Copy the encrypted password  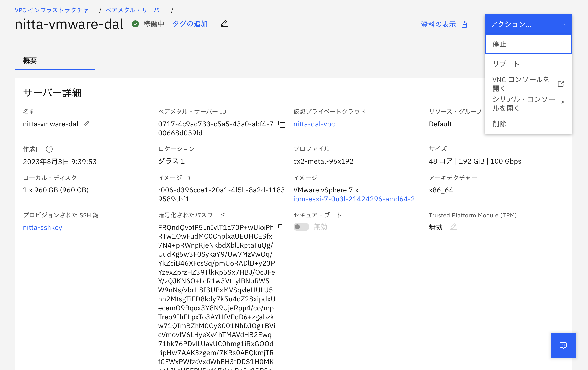[282, 228]
